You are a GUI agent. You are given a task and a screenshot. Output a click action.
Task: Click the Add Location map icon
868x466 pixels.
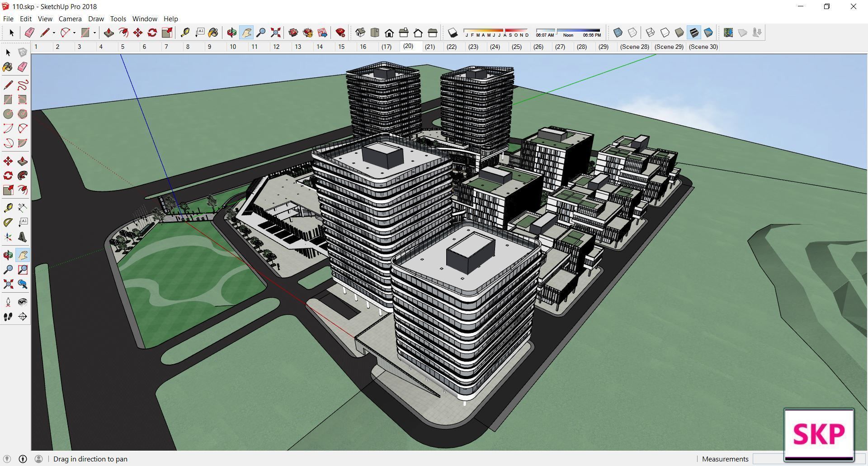coord(728,33)
